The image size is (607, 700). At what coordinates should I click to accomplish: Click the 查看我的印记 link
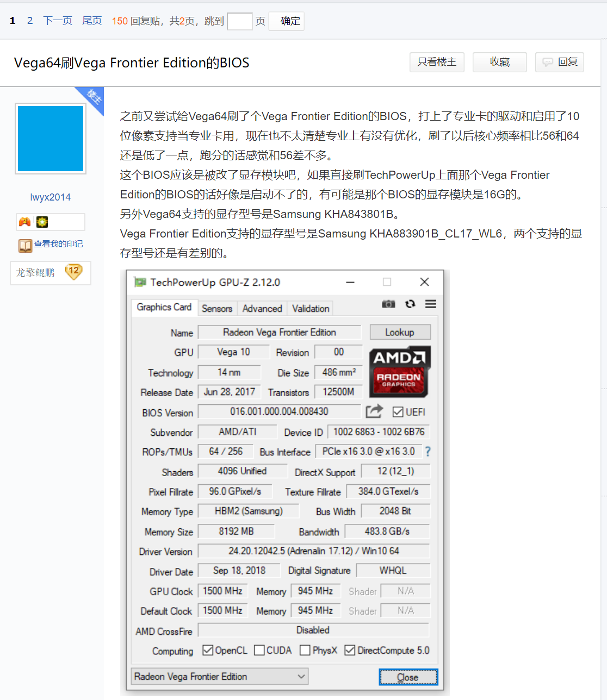click(x=58, y=244)
